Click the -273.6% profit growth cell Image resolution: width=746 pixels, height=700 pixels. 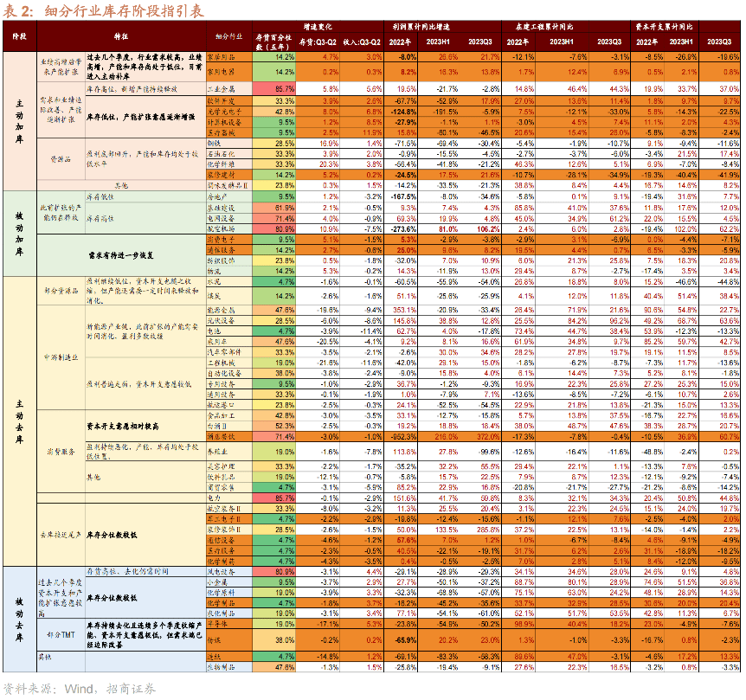point(400,228)
